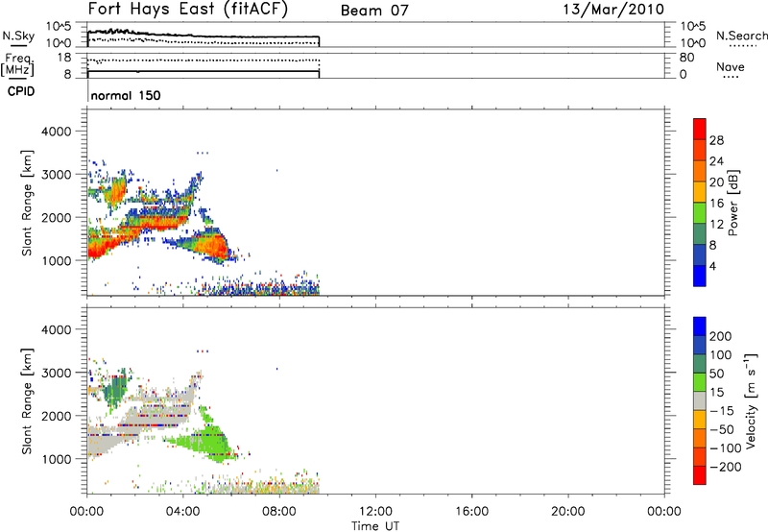The image size is (768, 532).
Task: Click the 'Fort Hays East (fitACF)' title
Action: point(188,10)
